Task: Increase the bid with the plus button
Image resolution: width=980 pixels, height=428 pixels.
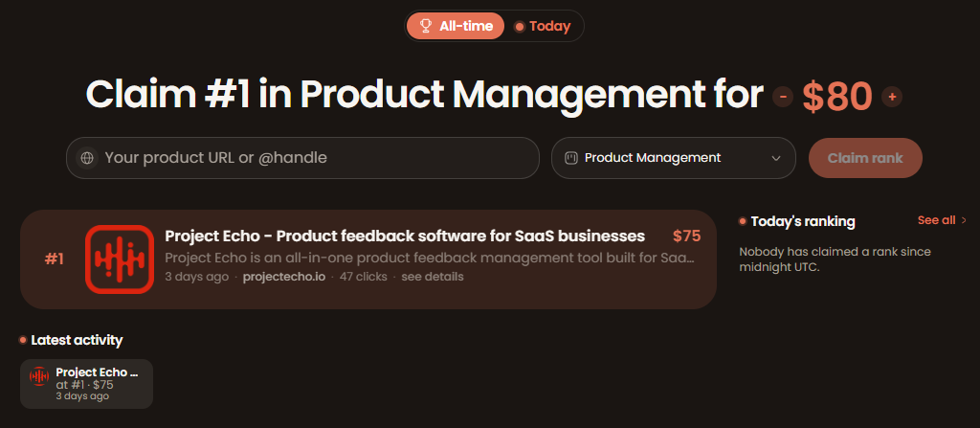Action: click(x=892, y=97)
